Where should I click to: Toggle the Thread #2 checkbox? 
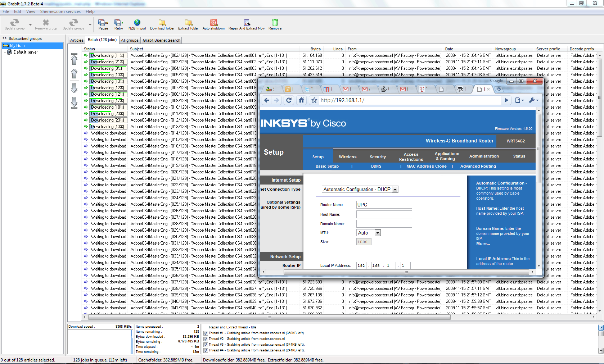(206, 339)
